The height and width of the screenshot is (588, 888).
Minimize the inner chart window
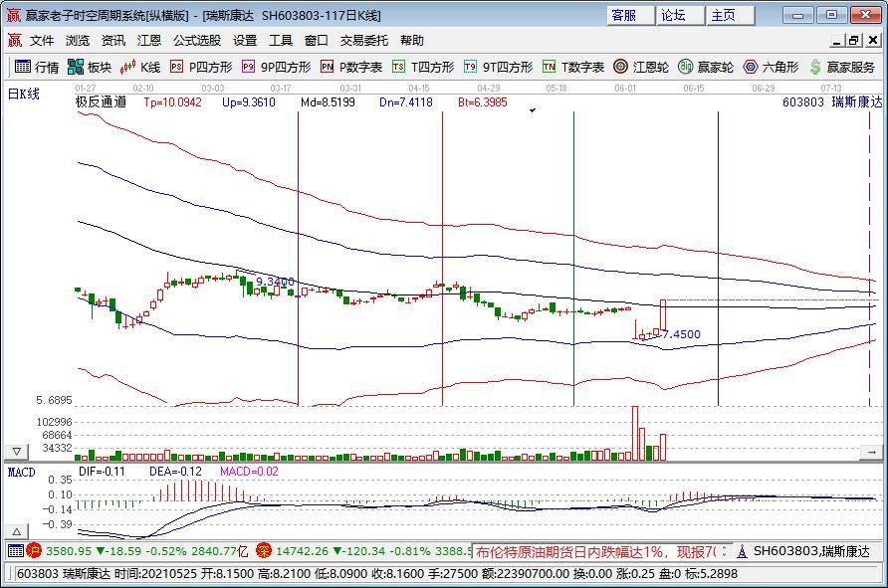837,40
